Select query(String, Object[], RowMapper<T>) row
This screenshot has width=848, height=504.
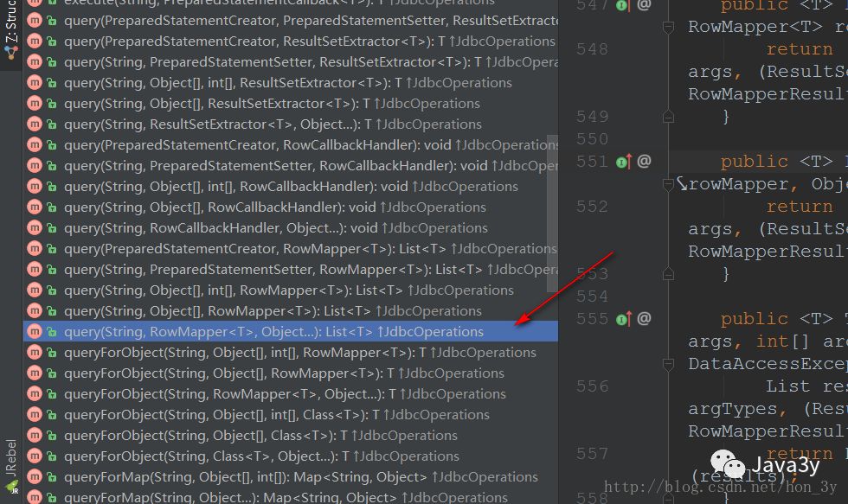click(x=291, y=311)
